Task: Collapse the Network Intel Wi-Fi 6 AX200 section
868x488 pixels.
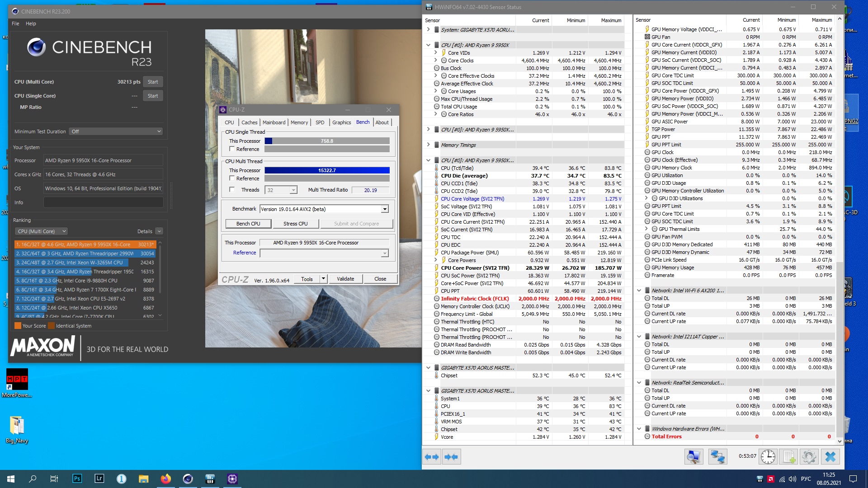Action: (639, 291)
